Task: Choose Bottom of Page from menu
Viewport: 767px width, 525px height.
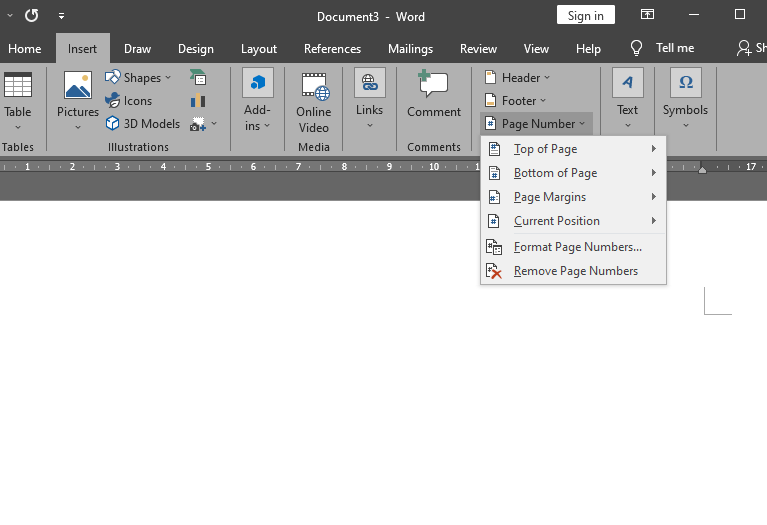Action: pyautogui.click(x=555, y=173)
